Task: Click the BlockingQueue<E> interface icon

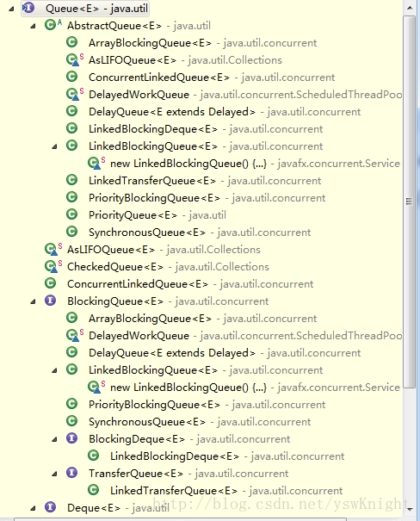Action: [x=50, y=301]
